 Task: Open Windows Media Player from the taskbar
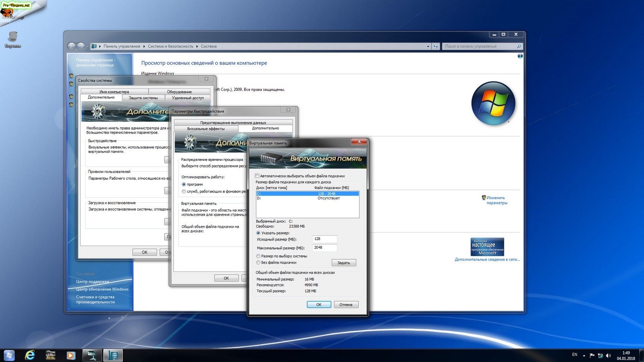[71, 355]
